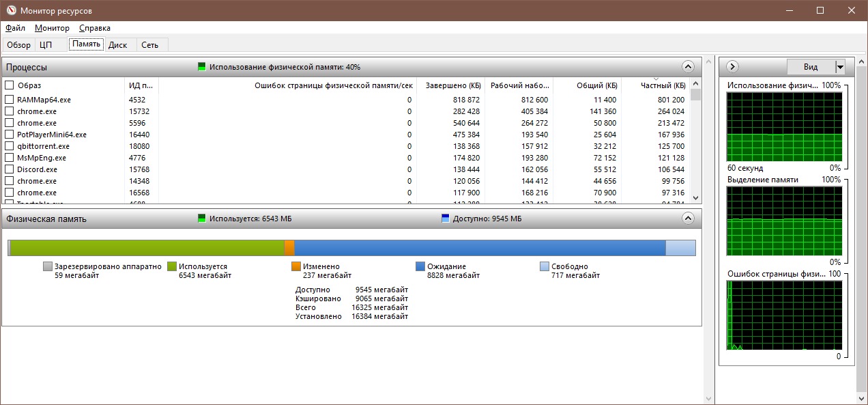Open the Монитор menu
868x405 pixels.
(x=52, y=28)
